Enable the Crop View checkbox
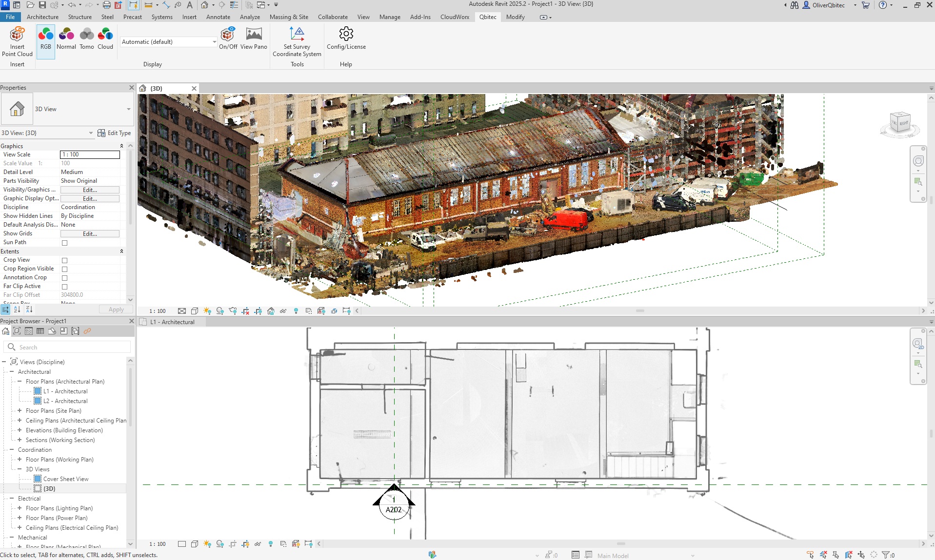Viewport: 935px width, 560px height. click(64, 260)
